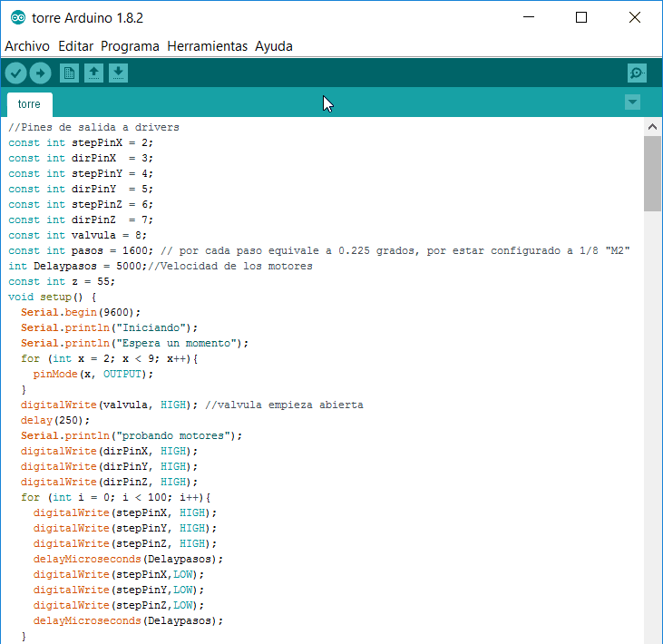Click the comment about 0.225 grados

point(395,250)
